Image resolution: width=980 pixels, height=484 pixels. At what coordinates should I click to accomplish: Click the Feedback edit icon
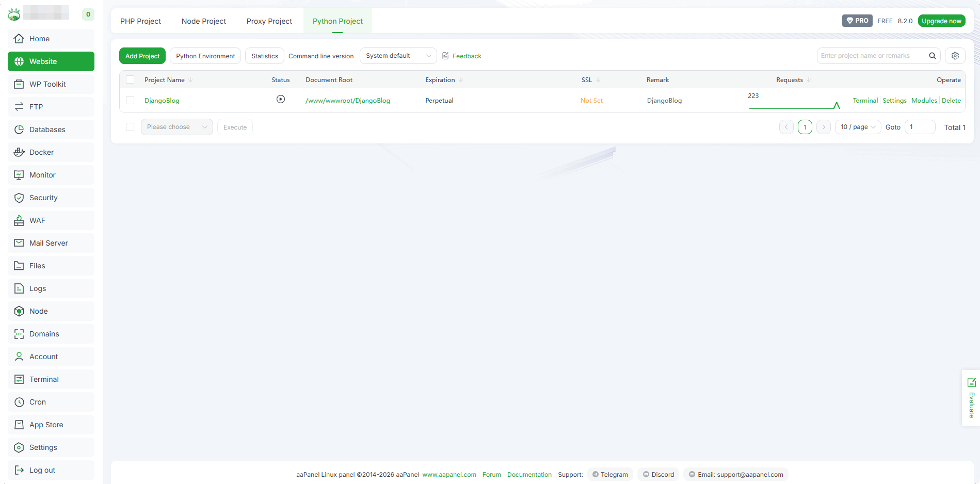pos(445,56)
